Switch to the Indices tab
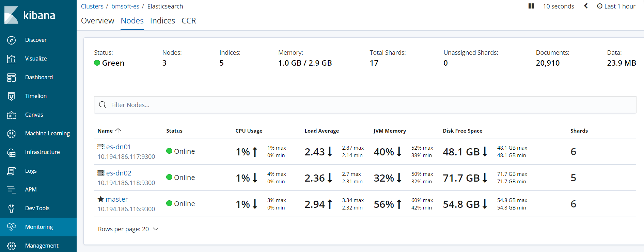 point(162,21)
